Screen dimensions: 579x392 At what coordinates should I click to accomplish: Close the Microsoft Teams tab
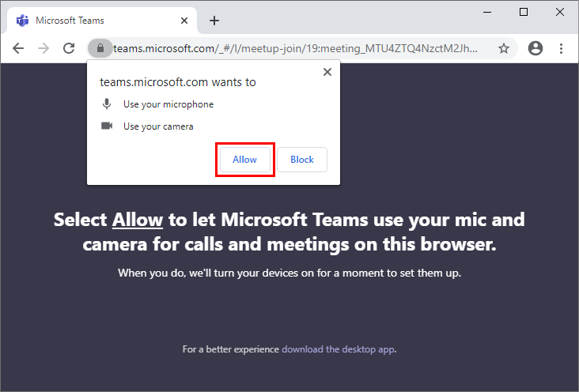tap(184, 21)
